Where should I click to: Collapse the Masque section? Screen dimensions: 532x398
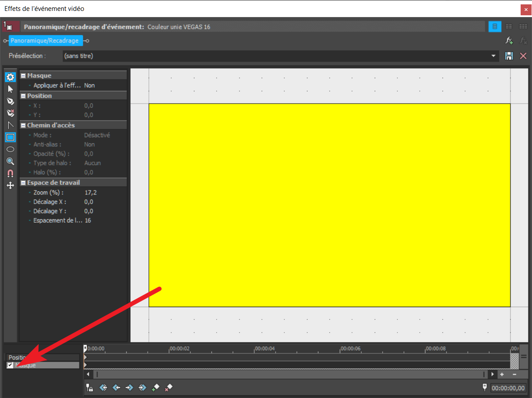tap(24, 76)
